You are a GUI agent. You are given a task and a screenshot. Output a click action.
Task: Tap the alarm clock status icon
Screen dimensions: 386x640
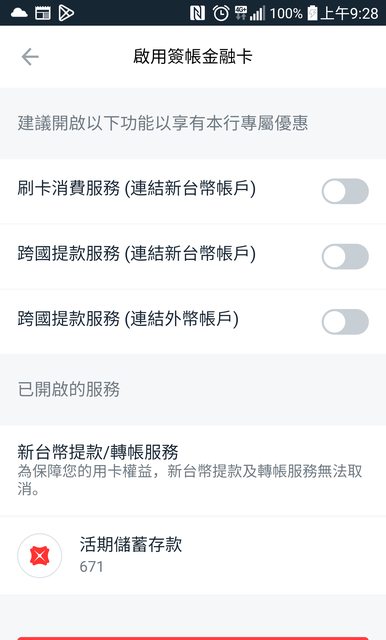click(x=221, y=13)
